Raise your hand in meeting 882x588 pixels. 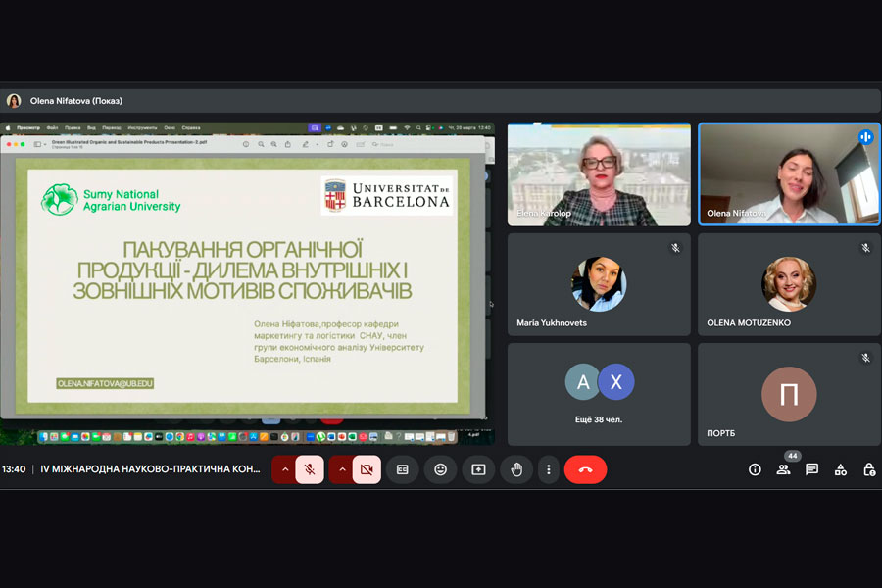(x=516, y=469)
